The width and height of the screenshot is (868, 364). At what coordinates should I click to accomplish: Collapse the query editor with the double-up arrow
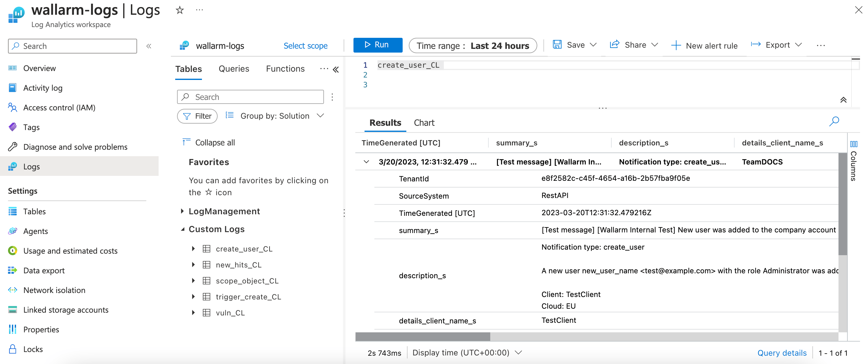(843, 100)
